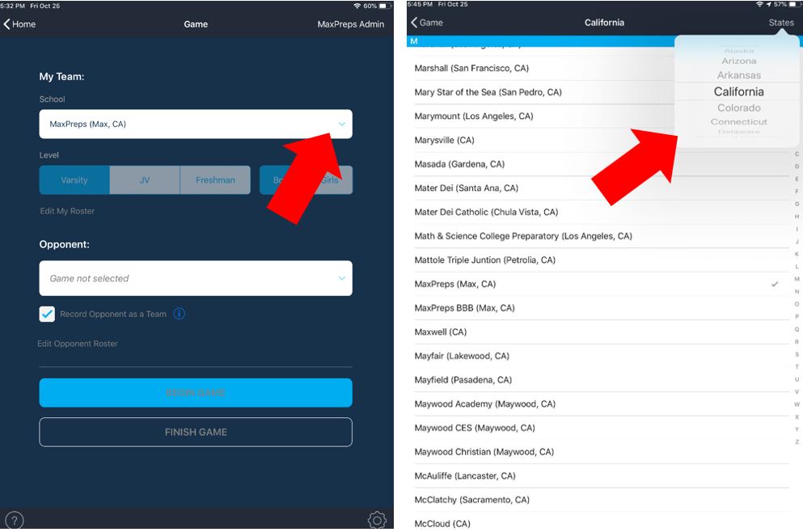The image size is (803, 532).
Task: Tap the Begin Game button
Action: (x=196, y=393)
